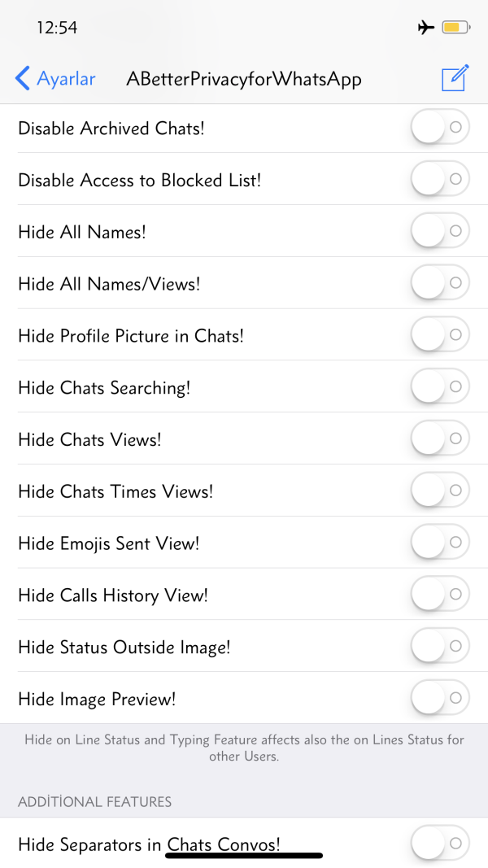Tap the ABetterPrivacyforWhatsApp title
The image size is (488, 868).
click(x=244, y=79)
